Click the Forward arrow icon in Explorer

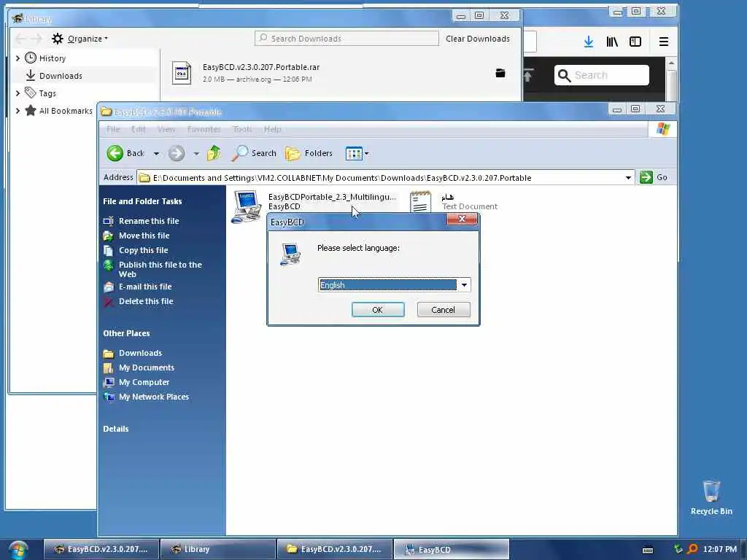pos(177,153)
